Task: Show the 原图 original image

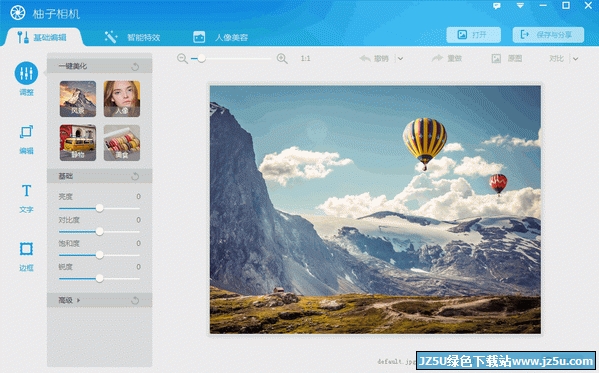Action: 507,58
